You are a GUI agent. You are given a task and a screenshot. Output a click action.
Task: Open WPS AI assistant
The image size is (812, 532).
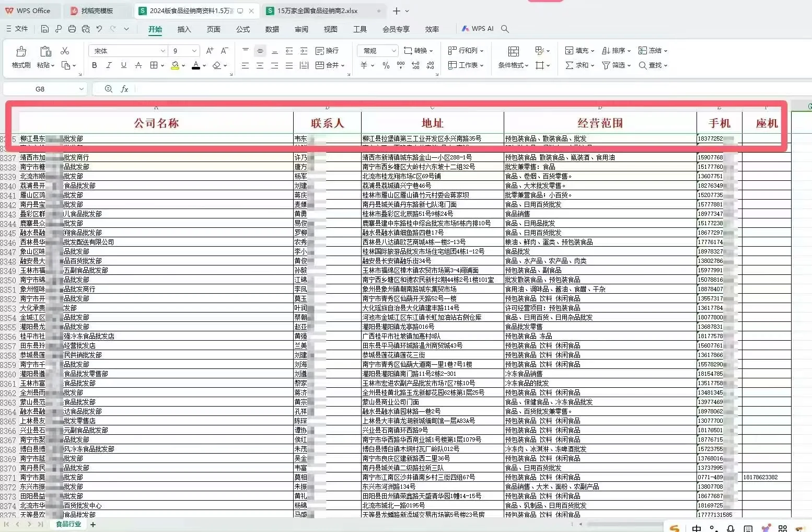(477, 29)
